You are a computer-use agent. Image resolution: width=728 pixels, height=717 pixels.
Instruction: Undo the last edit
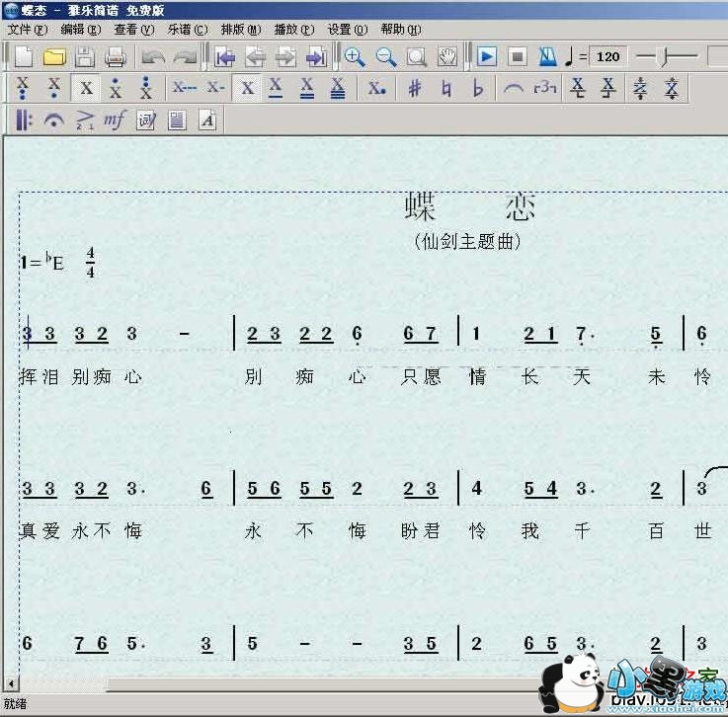154,57
